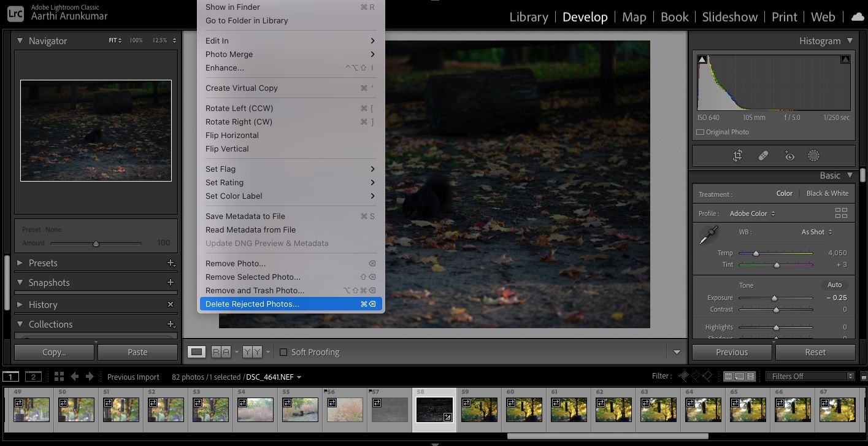This screenshot has width=868, height=446.
Task: Select the Red Eye Correction tool
Action: 791,155
